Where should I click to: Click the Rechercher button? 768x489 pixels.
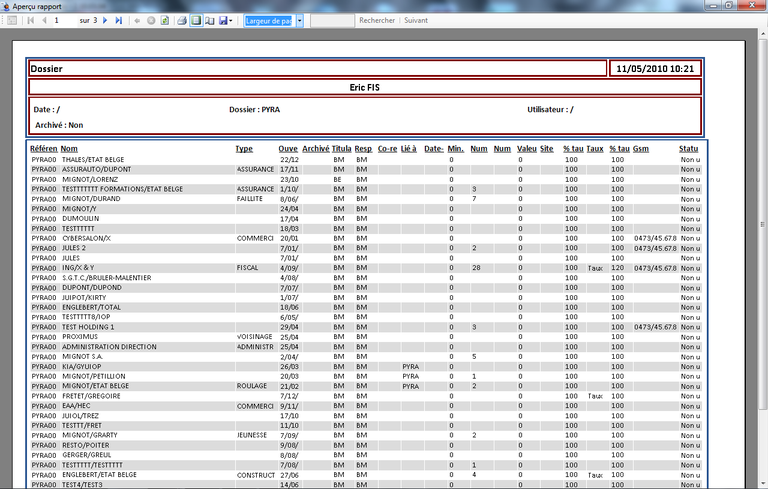(376, 20)
